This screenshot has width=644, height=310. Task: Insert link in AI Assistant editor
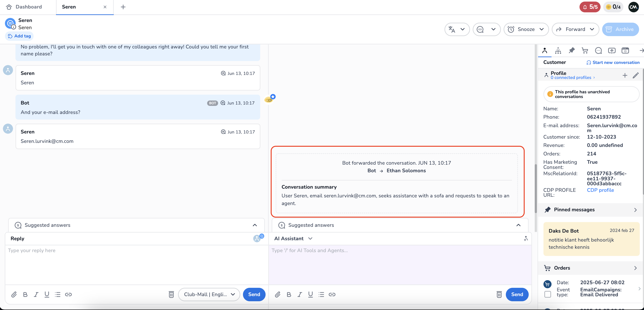pyautogui.click(x=332, y=295)
